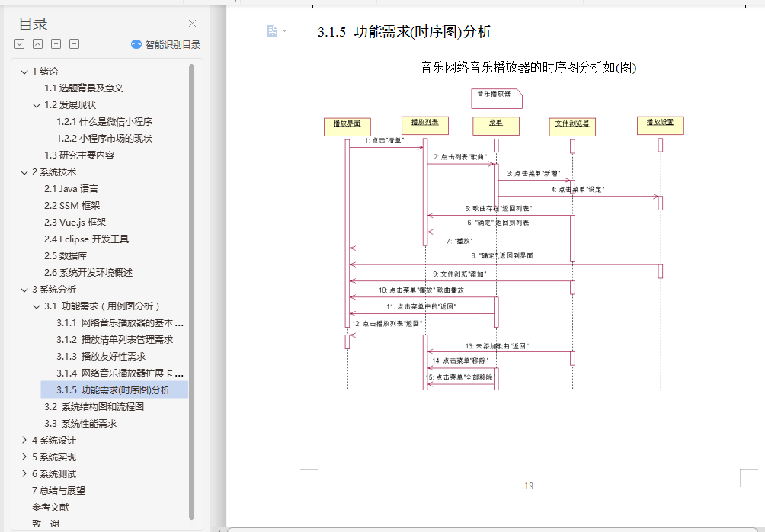Jump to 1.2.2 小程序市场的现状
The image size is (765, 532).
(x=104, y=138)
